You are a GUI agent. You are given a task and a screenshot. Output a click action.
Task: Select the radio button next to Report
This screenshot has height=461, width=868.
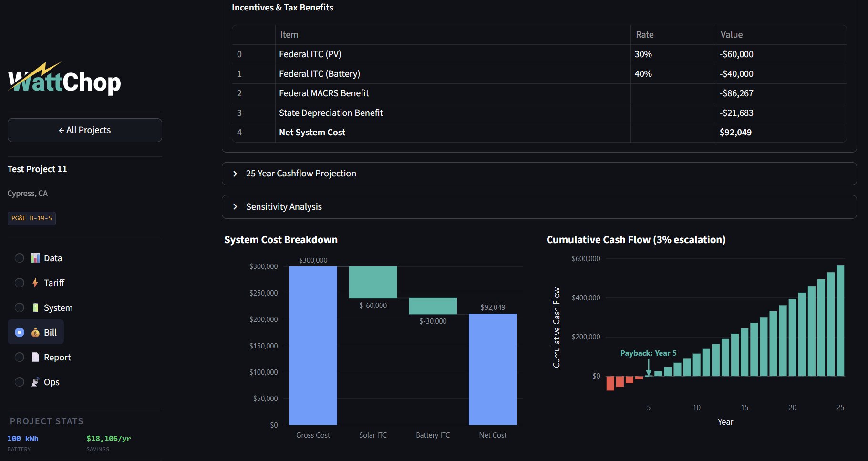(20, 357)
